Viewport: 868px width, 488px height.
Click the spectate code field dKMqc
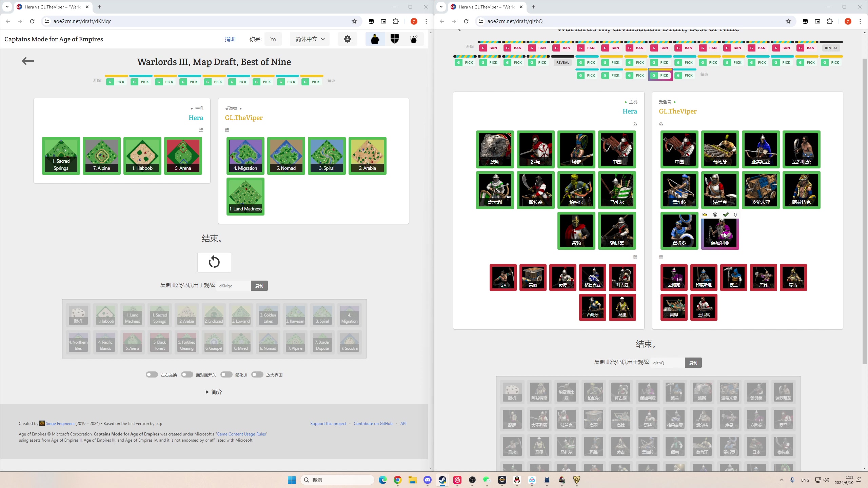pos(234,286)
